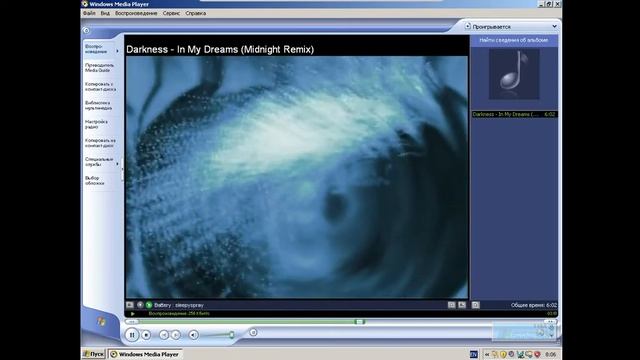Open the Специальные службы tab

point(99,162)
